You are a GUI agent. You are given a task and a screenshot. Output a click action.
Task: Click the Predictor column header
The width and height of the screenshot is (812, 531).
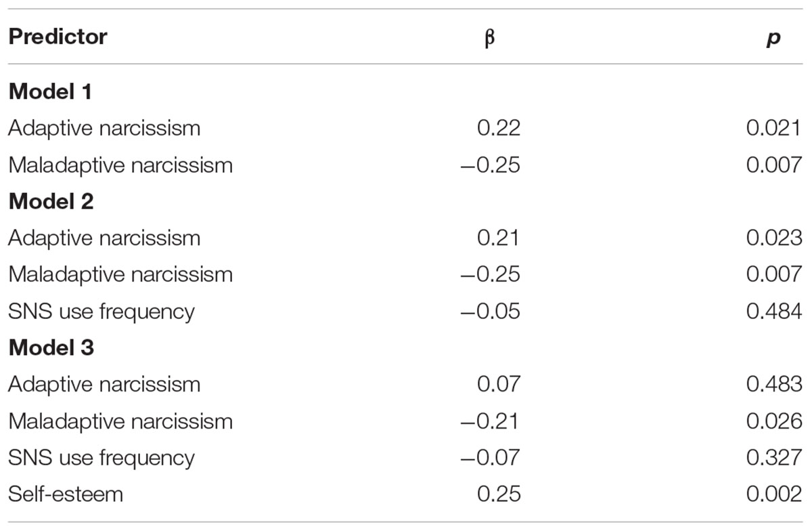click(x=58, y=37)
